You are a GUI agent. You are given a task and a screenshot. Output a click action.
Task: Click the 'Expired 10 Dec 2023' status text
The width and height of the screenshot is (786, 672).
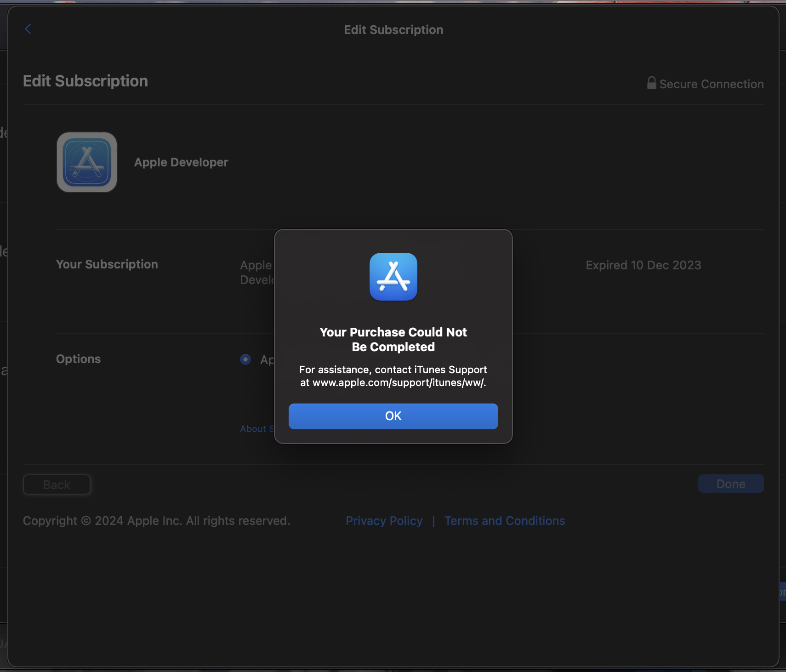pyautogui.click(x=643, y=265)
